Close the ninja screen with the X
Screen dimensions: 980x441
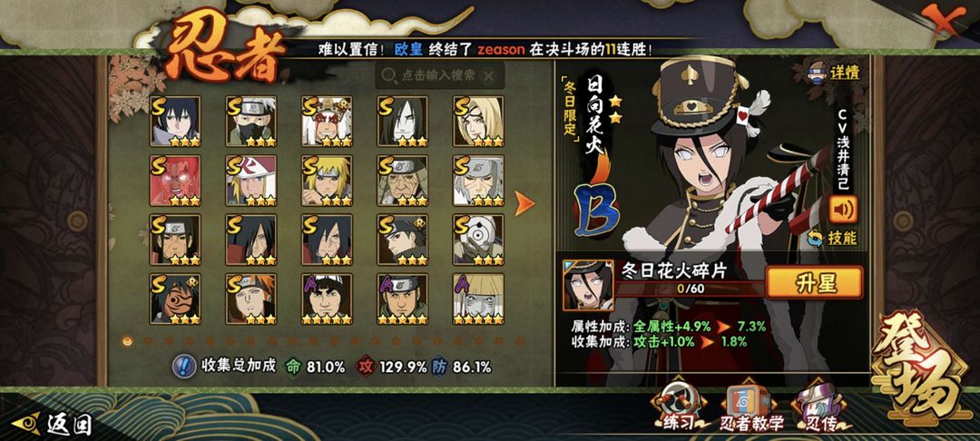coord(943,19)
